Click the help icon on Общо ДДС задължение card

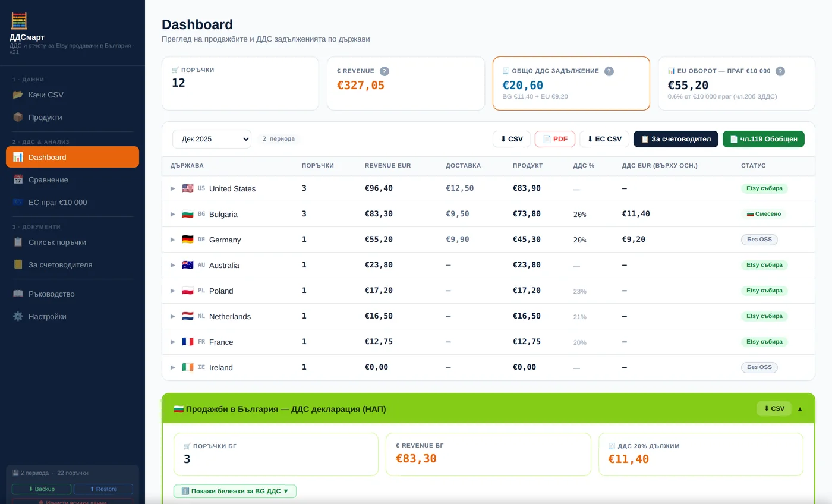(x=609, y=71)
